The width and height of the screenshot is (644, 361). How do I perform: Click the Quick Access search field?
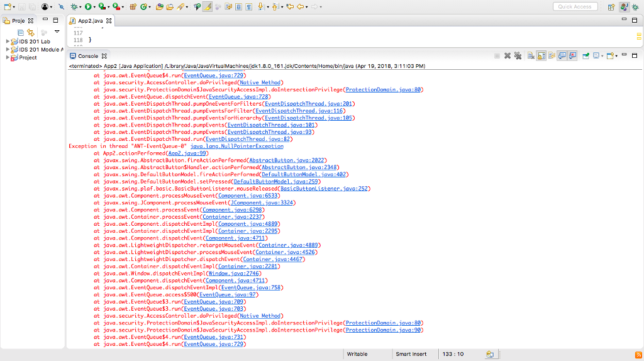tap(575, 7)
